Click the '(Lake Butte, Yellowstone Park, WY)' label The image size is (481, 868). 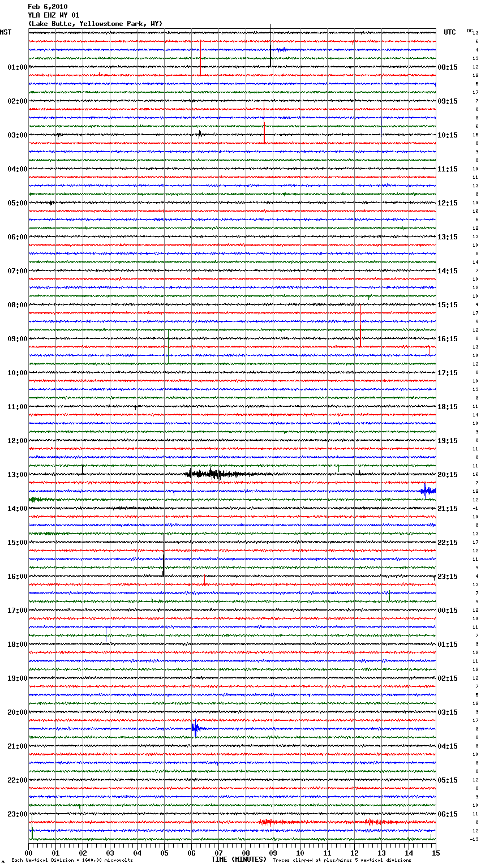tap(95, 24)
